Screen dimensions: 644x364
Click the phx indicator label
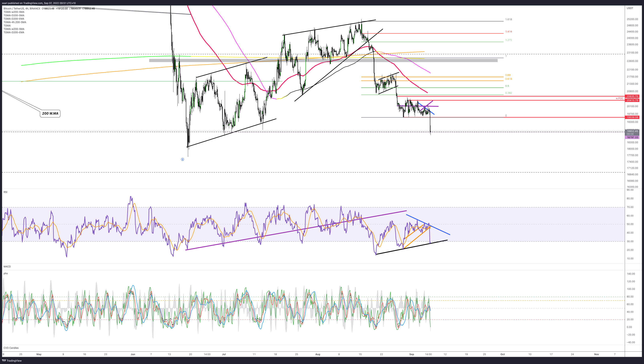click(5, 273)
